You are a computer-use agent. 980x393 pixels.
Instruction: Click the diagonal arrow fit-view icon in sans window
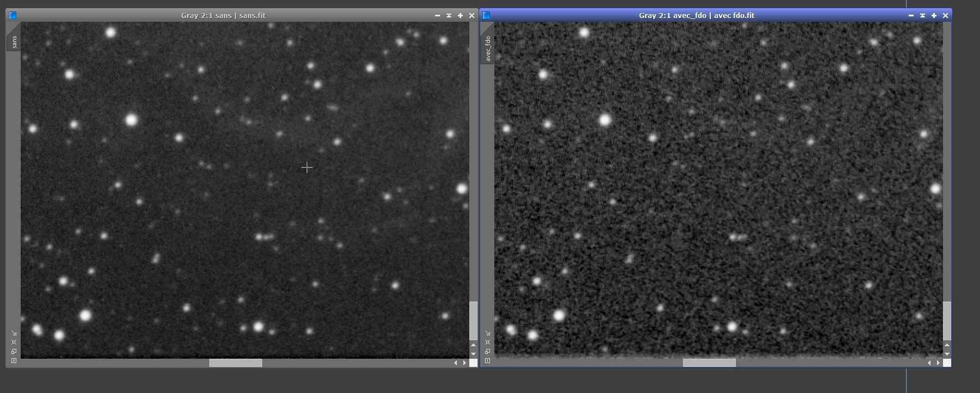(14, 333)
